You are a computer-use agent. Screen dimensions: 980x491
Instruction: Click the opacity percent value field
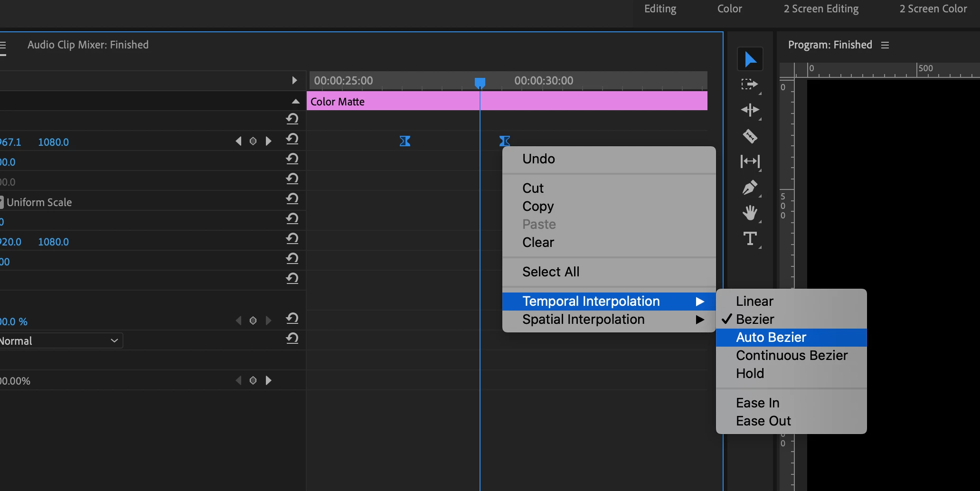13,321
